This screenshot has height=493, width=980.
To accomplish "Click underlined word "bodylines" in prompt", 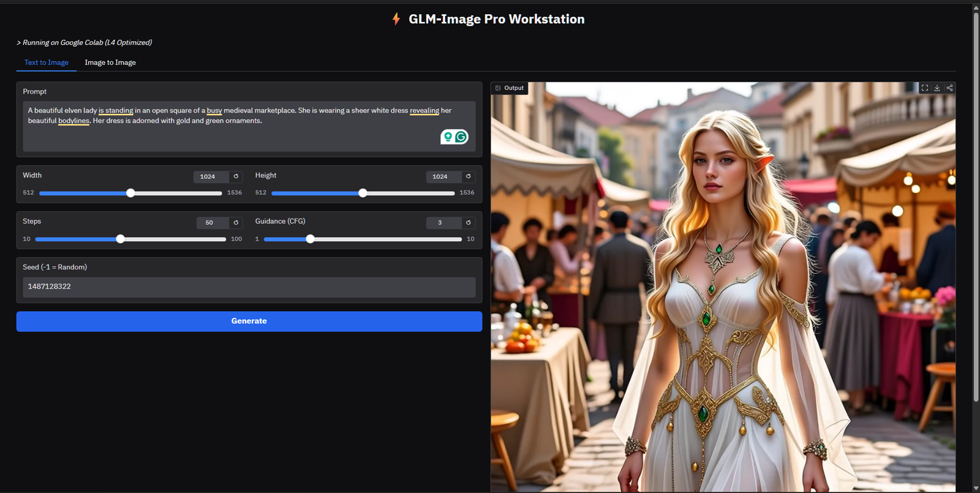I will coord(73,121).
